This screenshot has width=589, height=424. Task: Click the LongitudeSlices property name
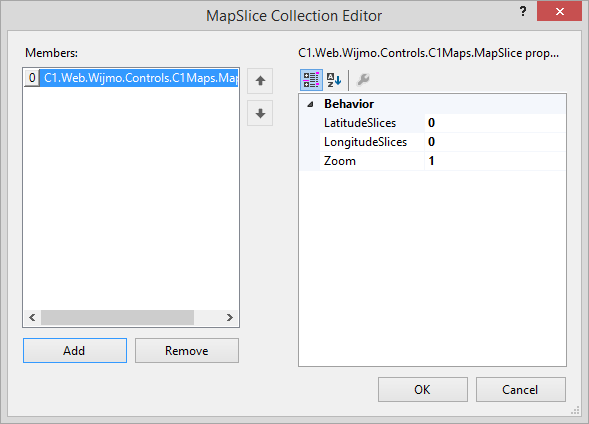pos(365,142)
